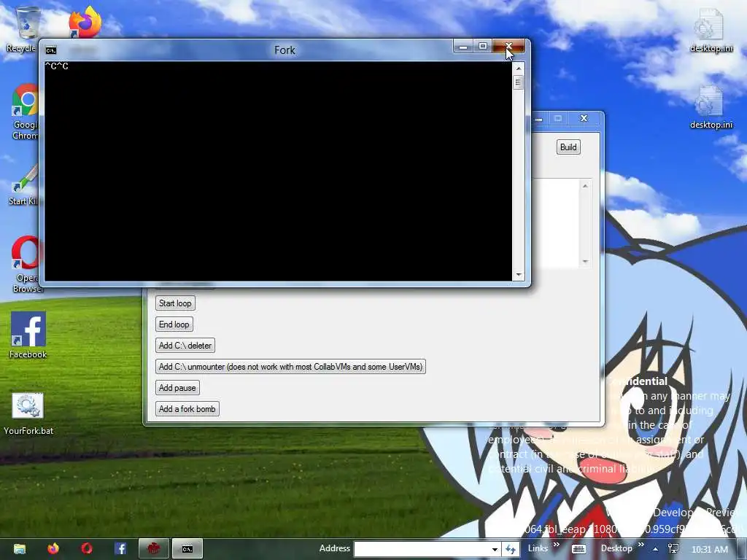
Task: Launch Google Chrome from the desktop
Action: (x=26, y=101)
